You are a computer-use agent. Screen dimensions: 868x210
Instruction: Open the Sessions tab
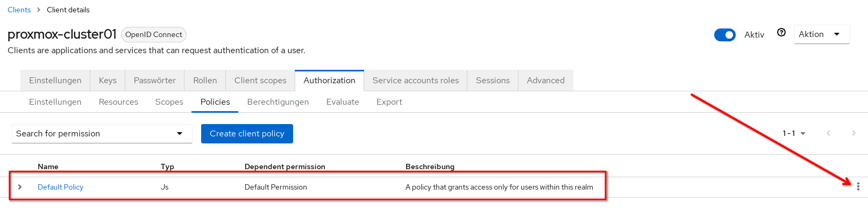[493, 81]
